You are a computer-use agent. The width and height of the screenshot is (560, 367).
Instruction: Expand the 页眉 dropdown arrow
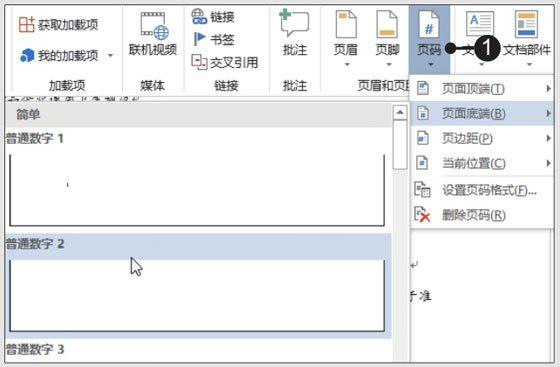coord(346,65)
